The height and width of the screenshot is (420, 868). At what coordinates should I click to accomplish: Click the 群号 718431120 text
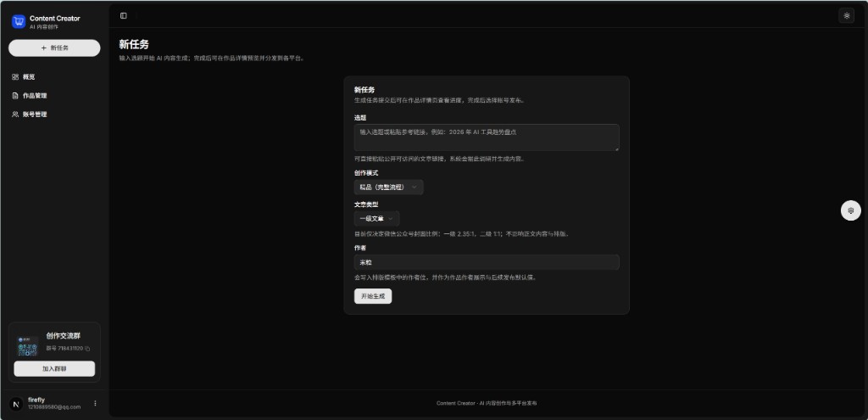64,349
